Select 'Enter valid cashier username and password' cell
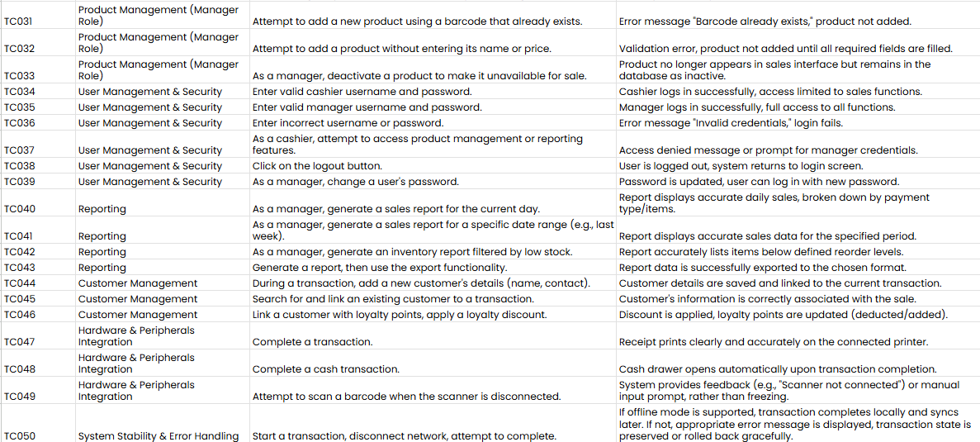The height and width of the screenshot is (442, 980). coord(433,92)
